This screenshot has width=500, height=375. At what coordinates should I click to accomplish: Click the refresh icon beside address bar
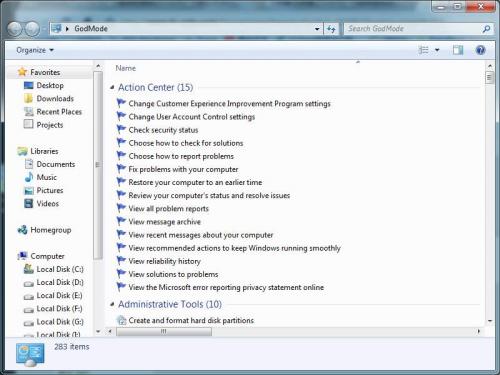point(331,29)
